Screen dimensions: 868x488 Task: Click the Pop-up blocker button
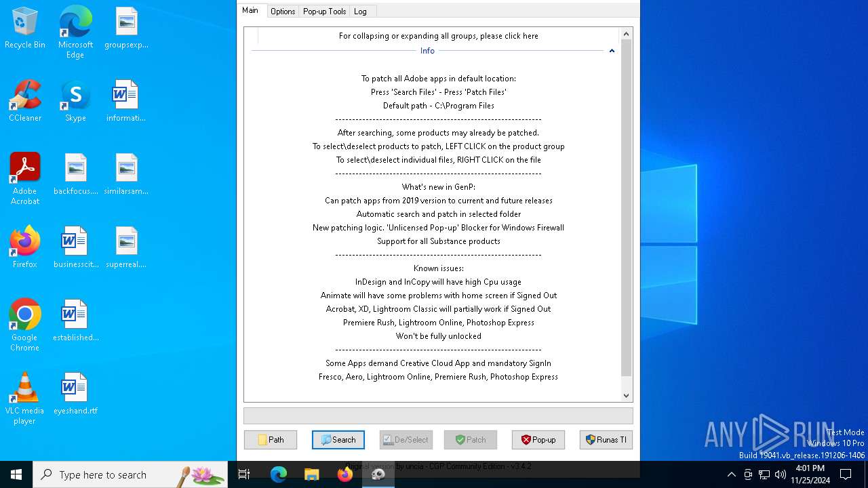[x=538, y=440]
